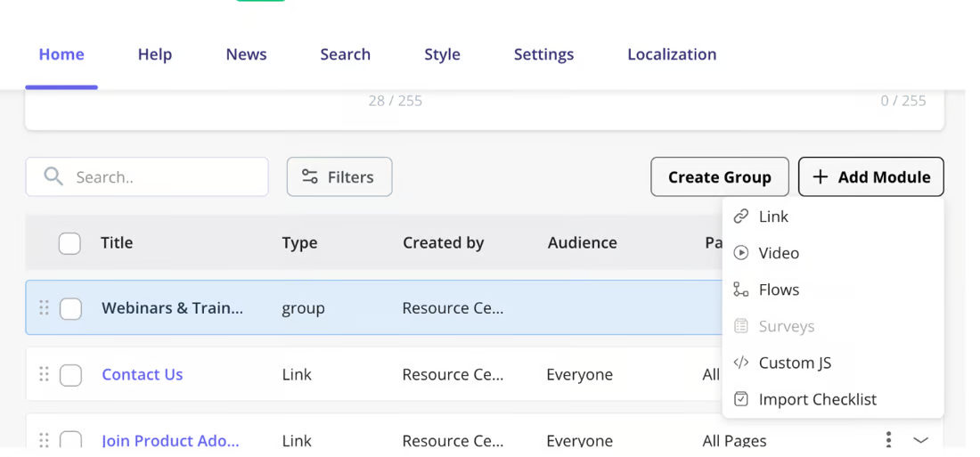Viewport: 980px width, 457px height.
Task: Open the Localization tab
Action: click(x=672, y=54)
